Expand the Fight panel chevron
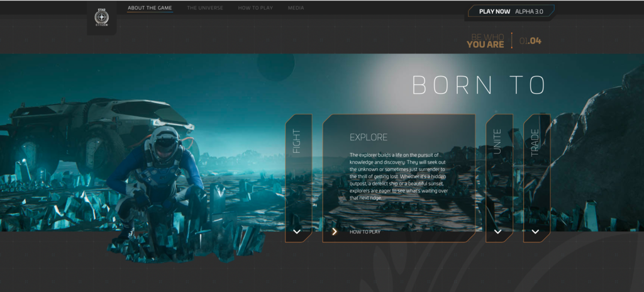Viewport: 644px width, 292px height. click(297, 232)
